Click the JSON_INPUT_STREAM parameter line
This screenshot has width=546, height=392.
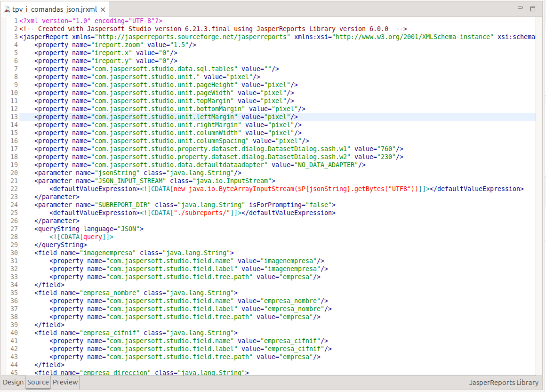(x=154, y=181)
